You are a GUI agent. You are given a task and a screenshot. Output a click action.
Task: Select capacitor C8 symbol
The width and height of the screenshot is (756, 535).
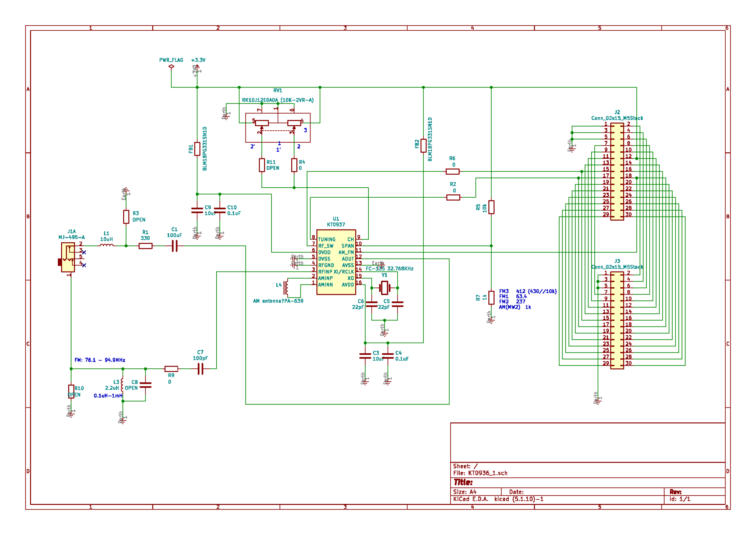(x=145, y=385)
